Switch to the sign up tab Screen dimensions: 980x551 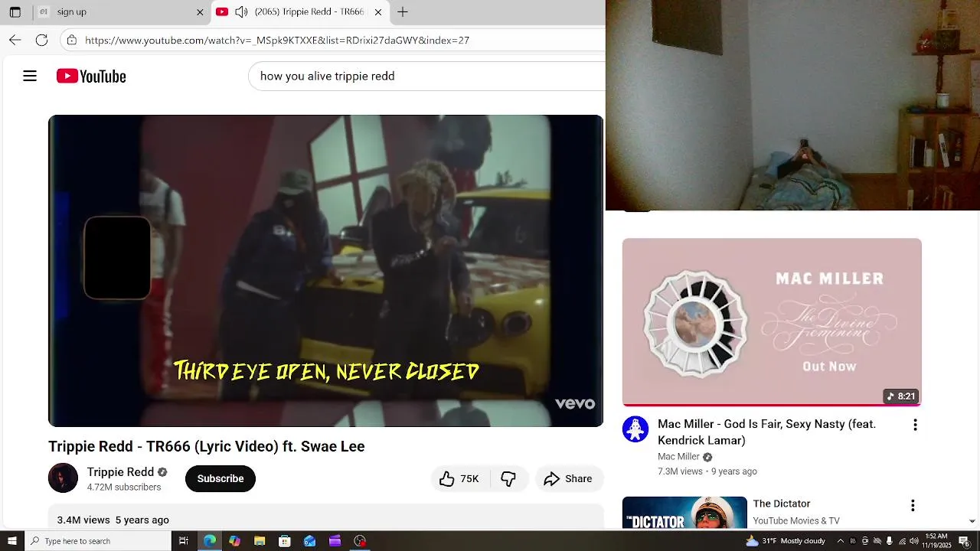[121, 12]
